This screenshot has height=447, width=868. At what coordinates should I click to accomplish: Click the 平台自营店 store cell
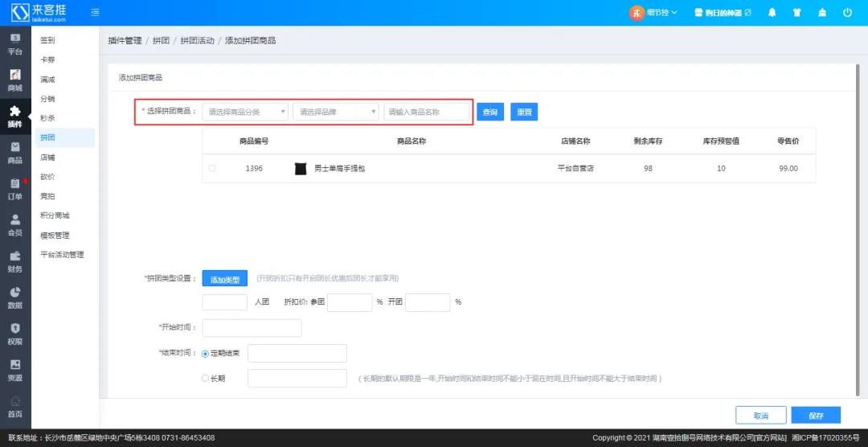tap(575, 168)
